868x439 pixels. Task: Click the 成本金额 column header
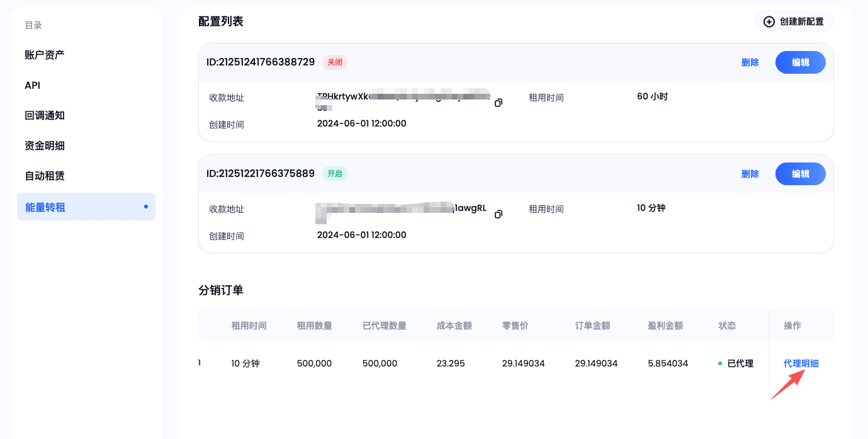point(454,326)
